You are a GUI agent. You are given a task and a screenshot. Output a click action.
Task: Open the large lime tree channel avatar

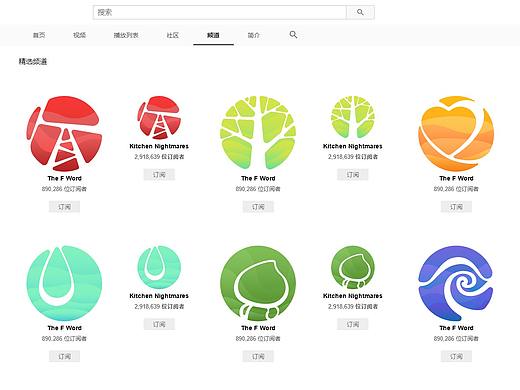click(258, 133)
